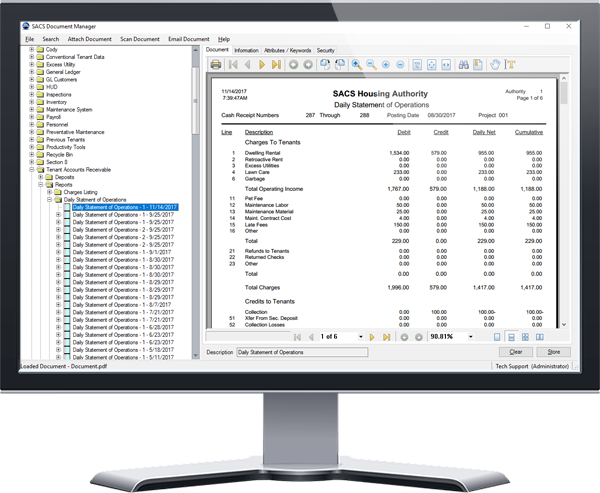Click the top toolbar's last page arrow
This screenshot has height=493, width=600.
pos(275,64)
